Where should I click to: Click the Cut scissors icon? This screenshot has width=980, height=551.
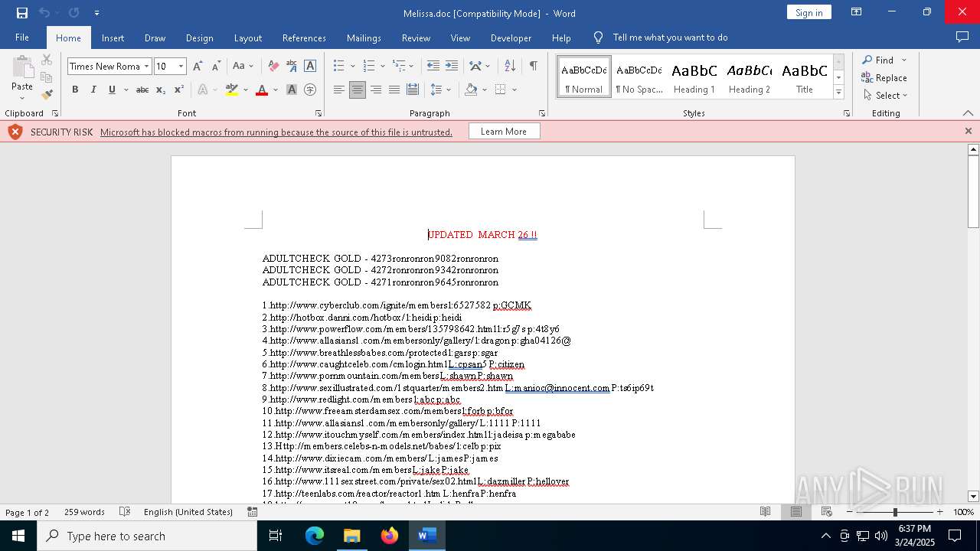pos(47,60)
